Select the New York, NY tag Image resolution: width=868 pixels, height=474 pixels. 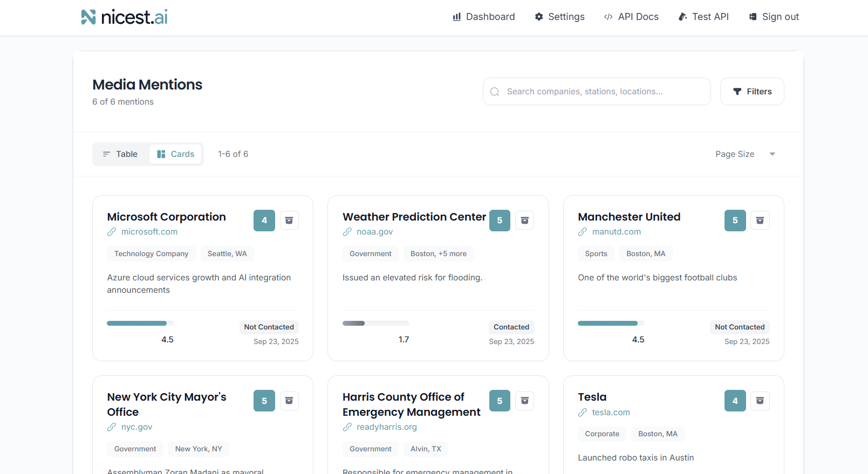pyautogui.click(x=199, y=449)
